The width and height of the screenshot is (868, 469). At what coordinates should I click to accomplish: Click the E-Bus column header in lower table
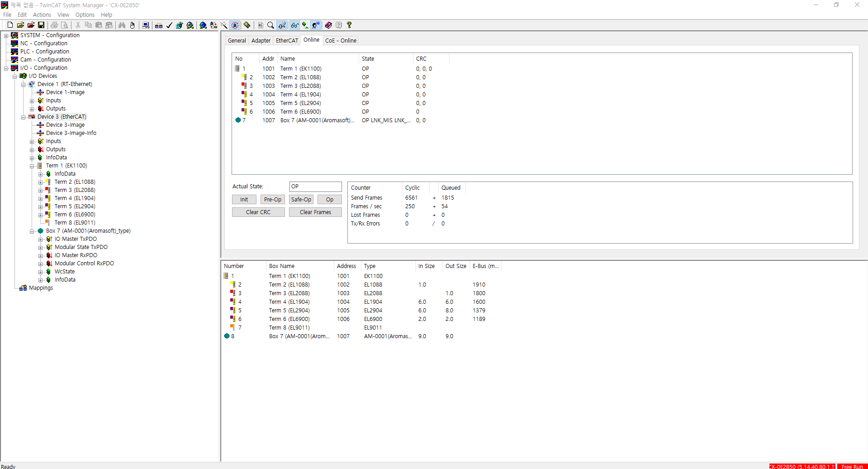pos(486,266)
